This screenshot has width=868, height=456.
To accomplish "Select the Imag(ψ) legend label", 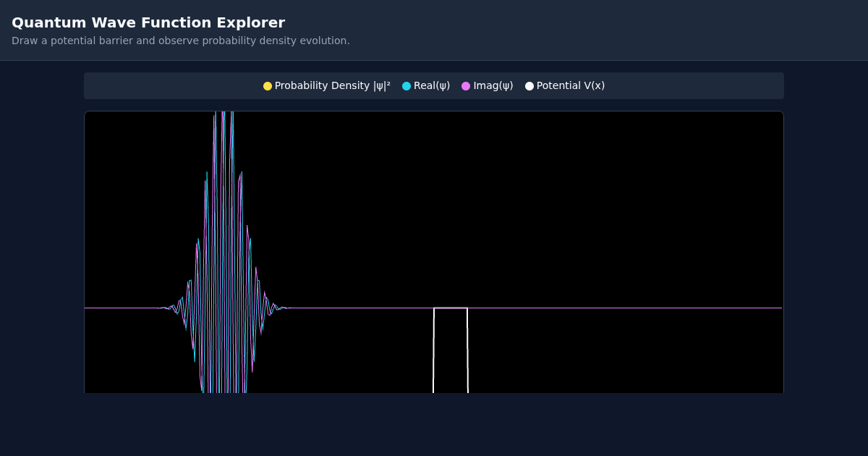I will click(x=493, y=85).
